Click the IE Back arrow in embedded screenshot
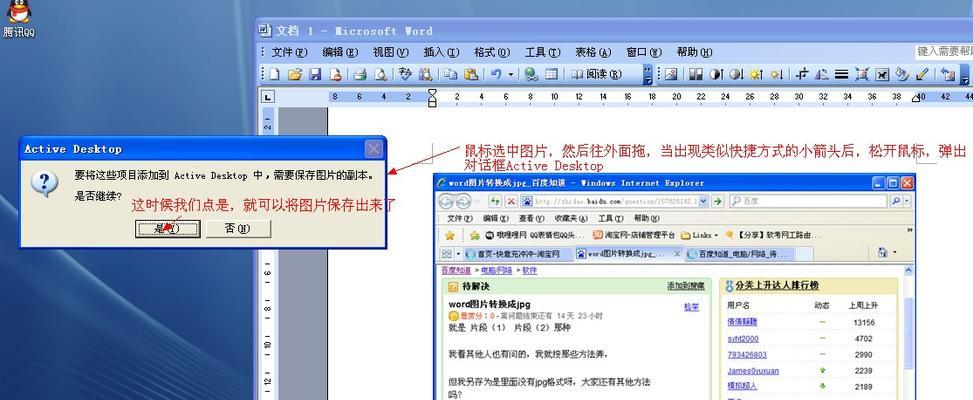 (447, 202)
